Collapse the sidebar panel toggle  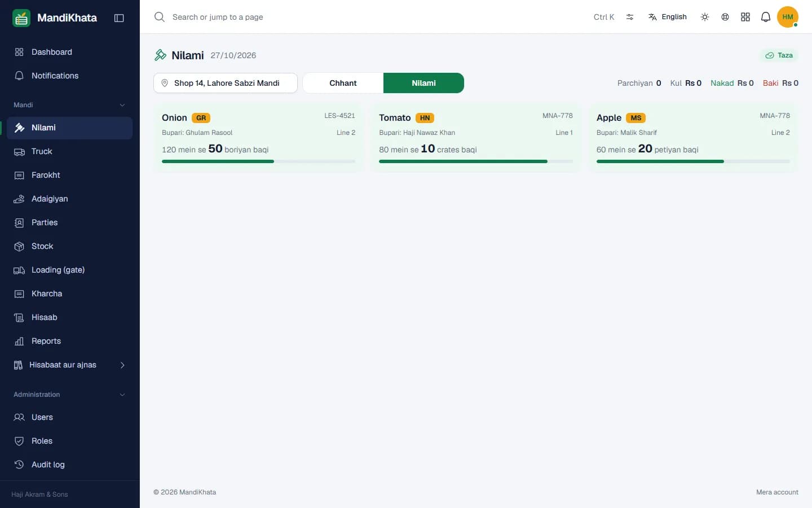point(119,18)
